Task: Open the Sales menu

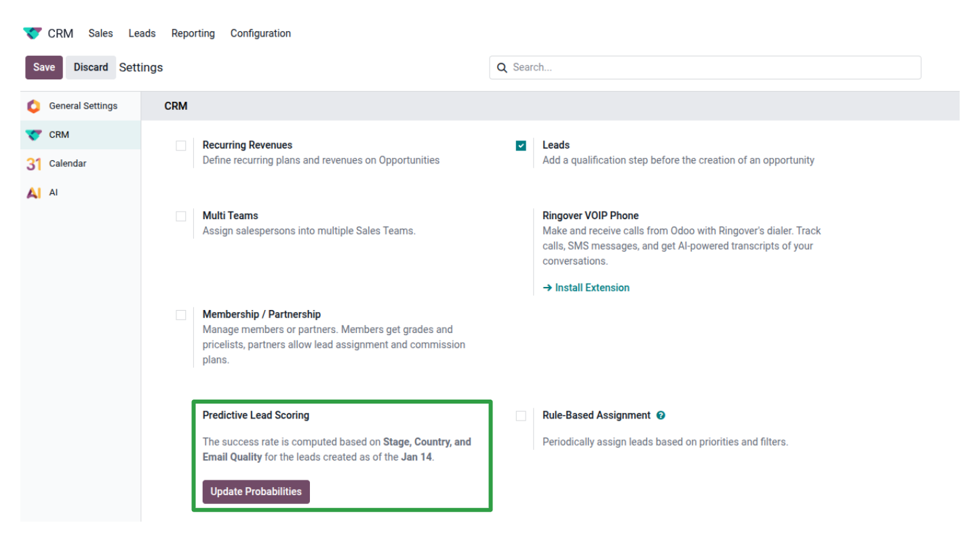Action: click(x=100, y=33)
